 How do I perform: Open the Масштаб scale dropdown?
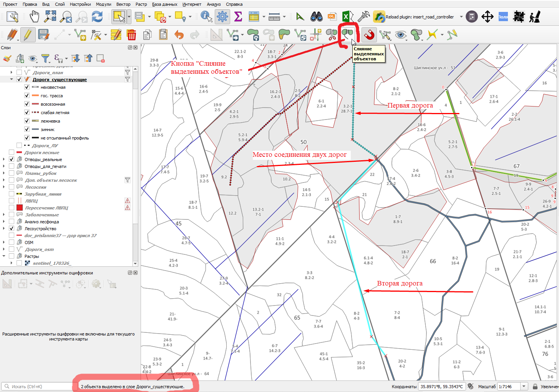[524, 386]
